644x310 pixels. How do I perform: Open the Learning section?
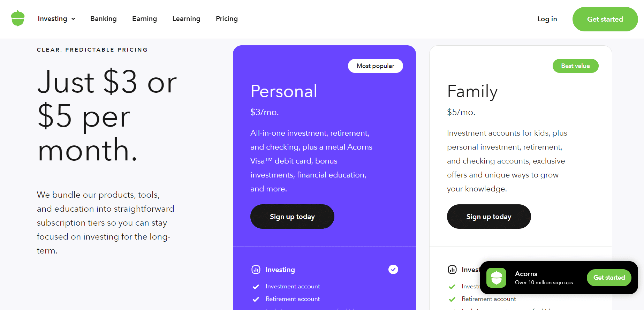pyautogui.click(x=186, y=18)
